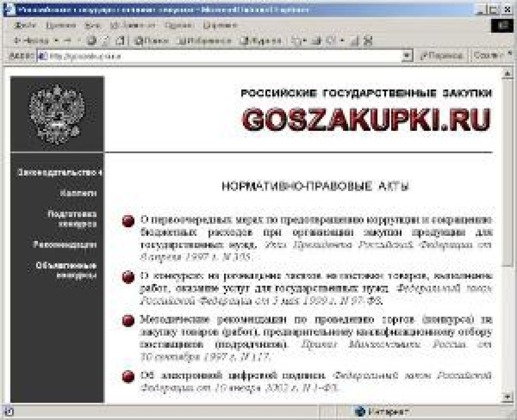
Task: Click the Mail toolbar icon
Action: 297,41
